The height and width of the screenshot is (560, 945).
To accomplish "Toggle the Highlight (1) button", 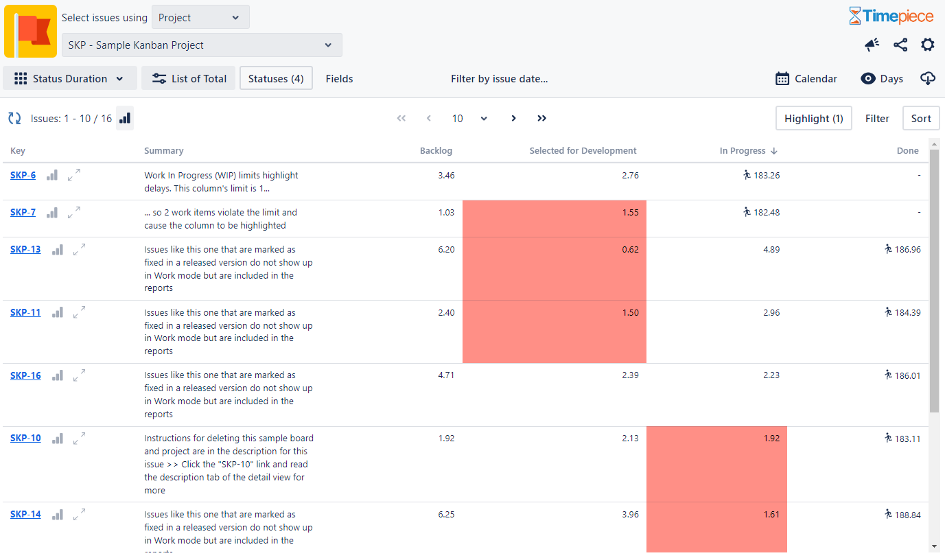I will click(x=813, y=119).
